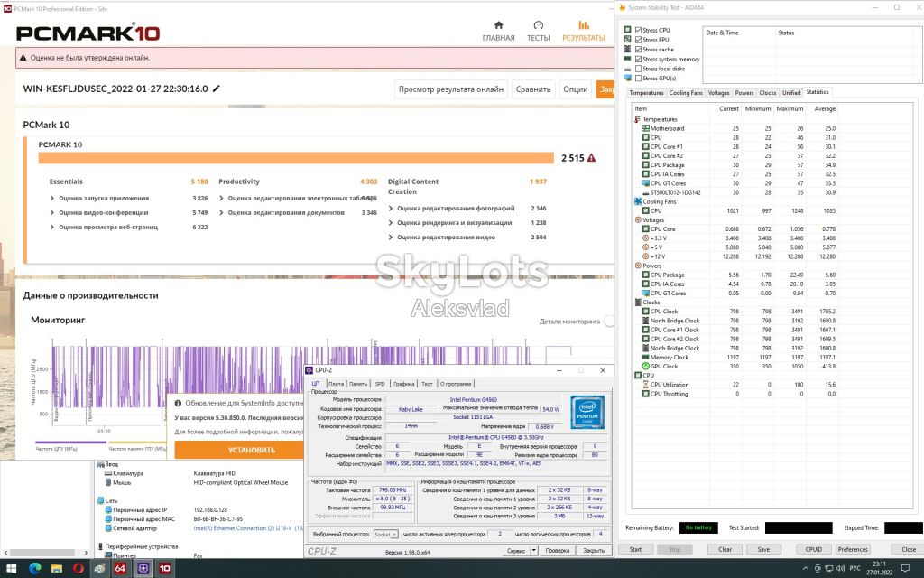This screenshot has width=924, height=578.
Task: Click the warning triangle beside score 2 515
Action: point(591,157)
